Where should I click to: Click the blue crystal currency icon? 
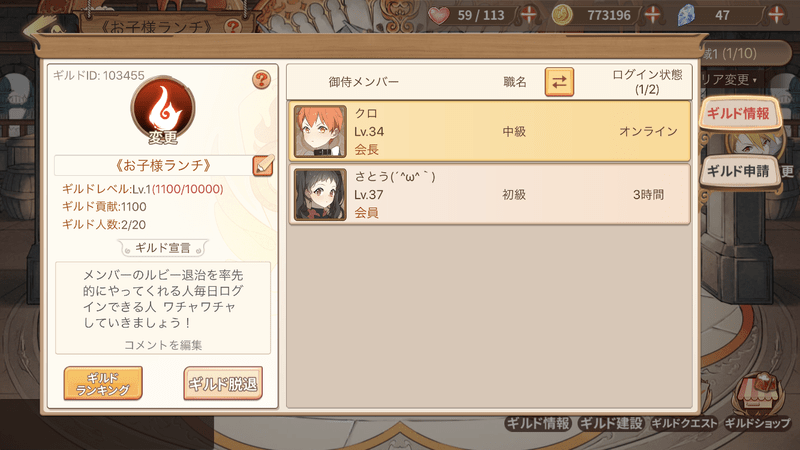coord(686,15)
